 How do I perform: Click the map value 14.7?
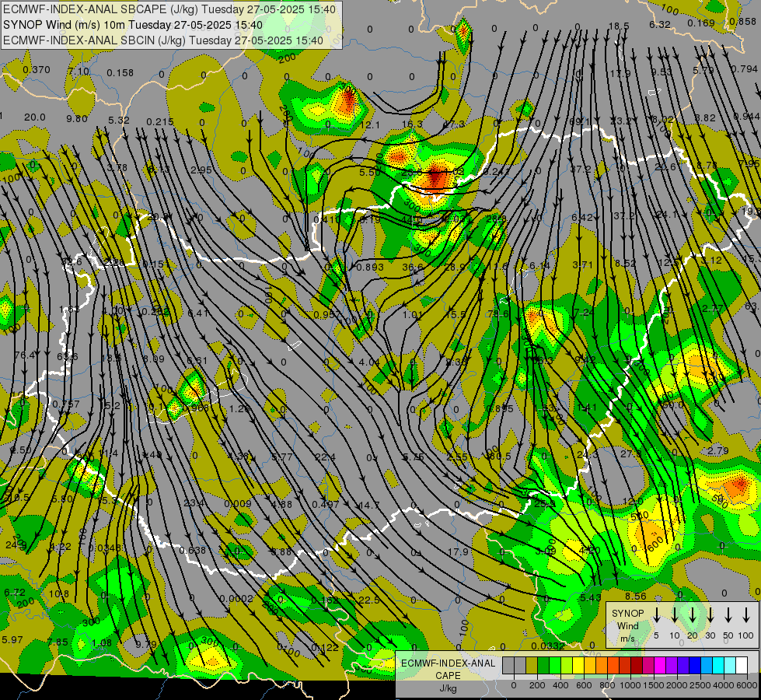(x=368, y=506)
